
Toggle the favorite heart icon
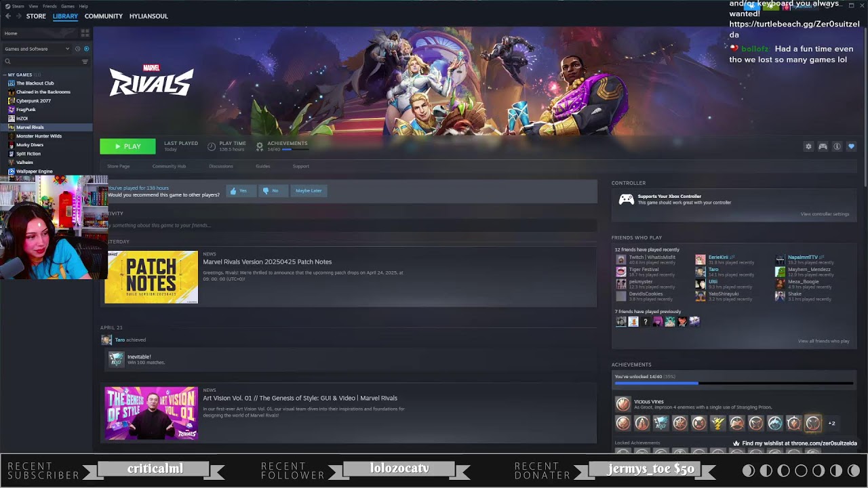click(x=851, y=146)
